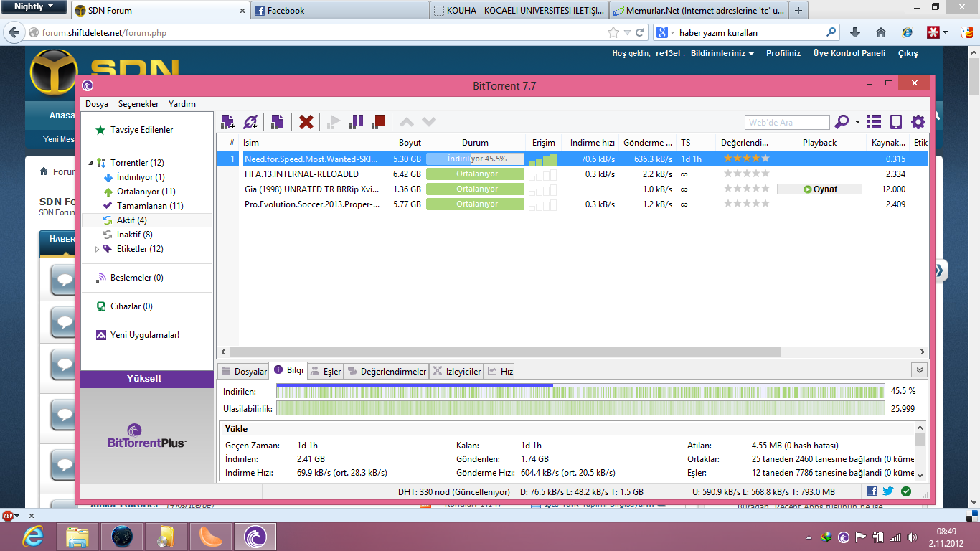Click the Twitter icon in status bar
The height and width of the screenshot is (551, 980).
(x=888, y=491)
